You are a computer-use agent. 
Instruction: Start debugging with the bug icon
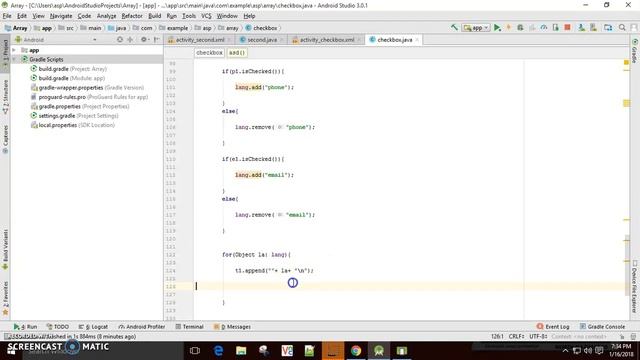pos(520,27)
